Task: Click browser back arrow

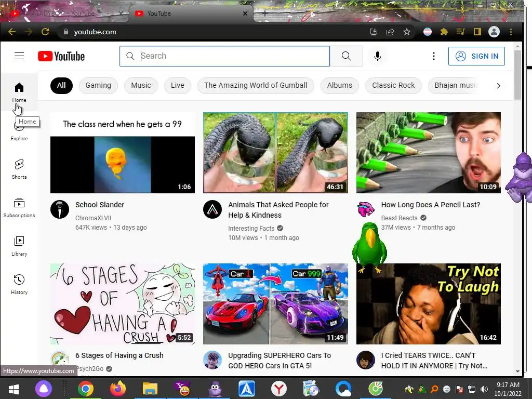Action: pos(12,32)
